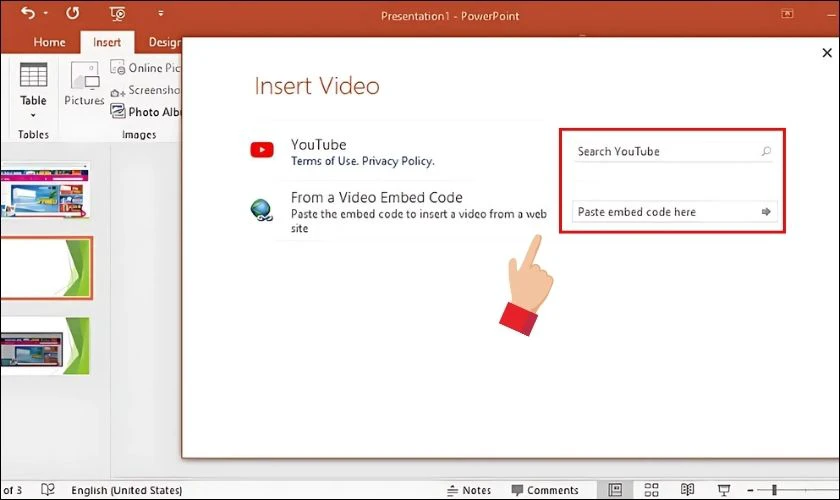Start presentation from beginning icon
The width and height of the screenshot is (840, 500).
(117, 13)
